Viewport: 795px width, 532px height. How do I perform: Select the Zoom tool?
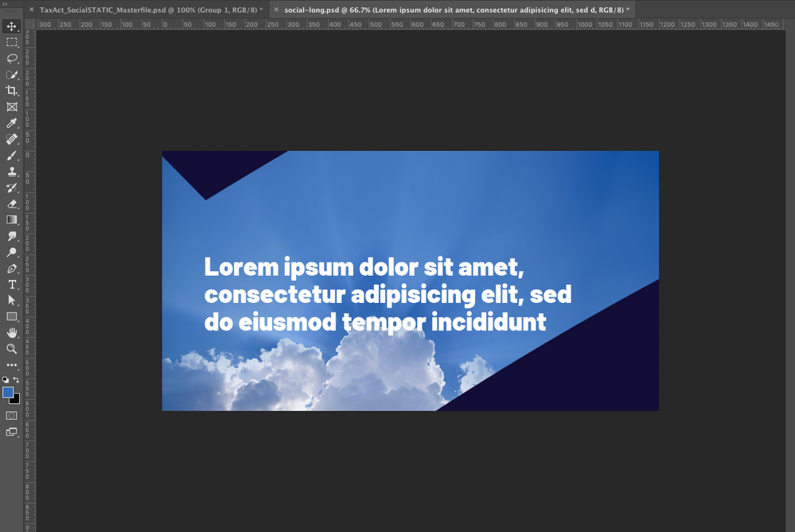(x=12, y=348)
